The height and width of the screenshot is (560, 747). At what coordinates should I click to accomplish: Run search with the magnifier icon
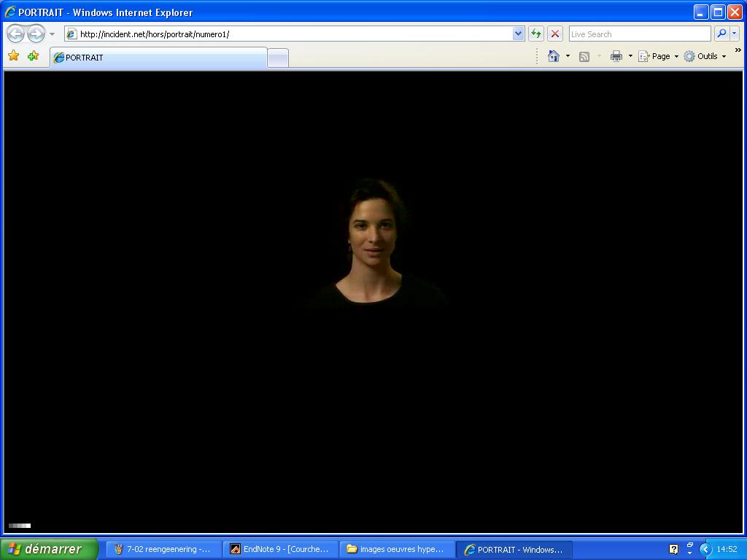pos(721,34)
